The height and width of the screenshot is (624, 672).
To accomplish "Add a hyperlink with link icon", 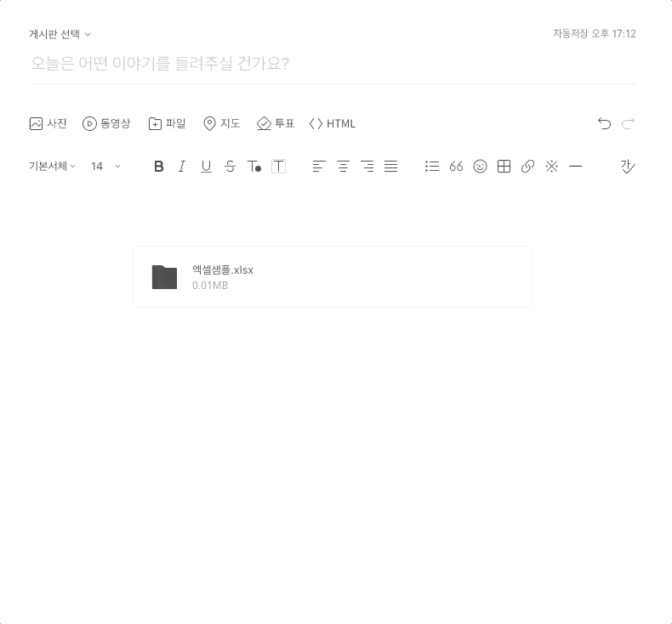I will click(527, 166).
